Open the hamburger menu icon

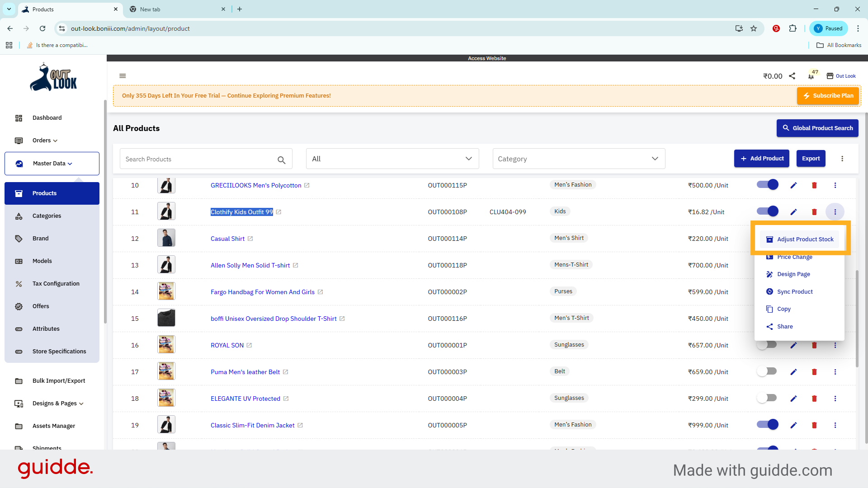[x=123, y=76]
